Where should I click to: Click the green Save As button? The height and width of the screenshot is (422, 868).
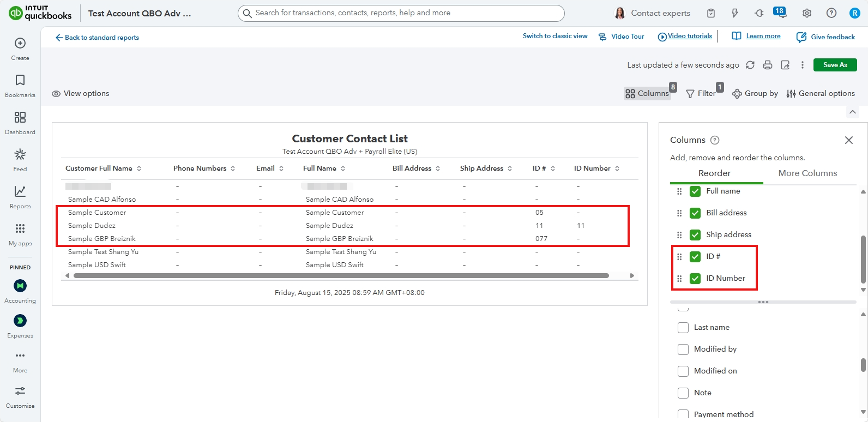coord(835,65)
